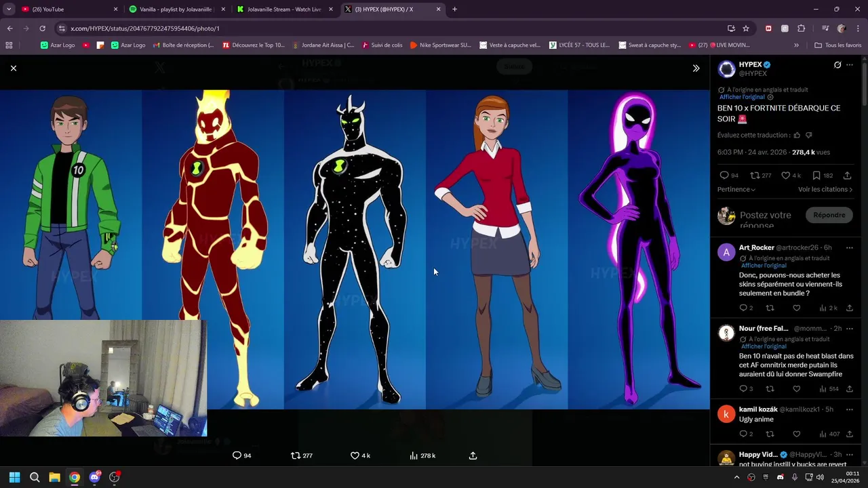Show hidden system tray icons
This screenshot has width=868, height=488.
(x=736, y=477)
